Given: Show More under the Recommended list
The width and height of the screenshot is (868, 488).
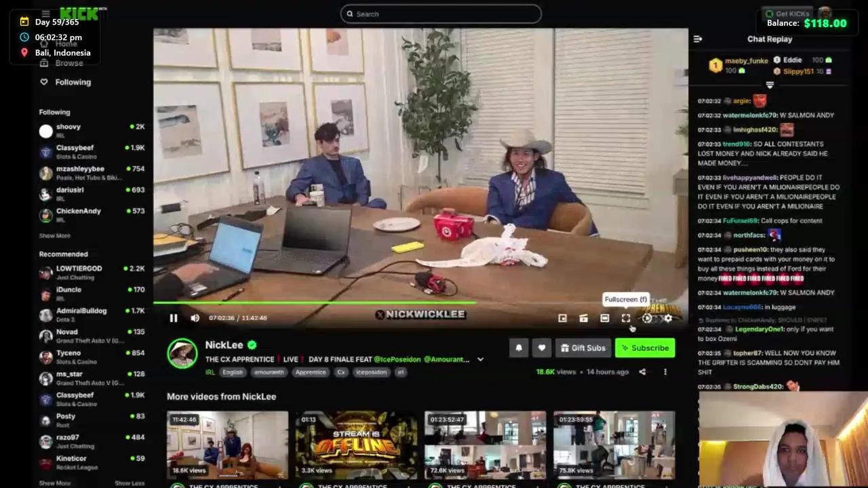Looking at the screenshot, I should [x=54, y=483].
